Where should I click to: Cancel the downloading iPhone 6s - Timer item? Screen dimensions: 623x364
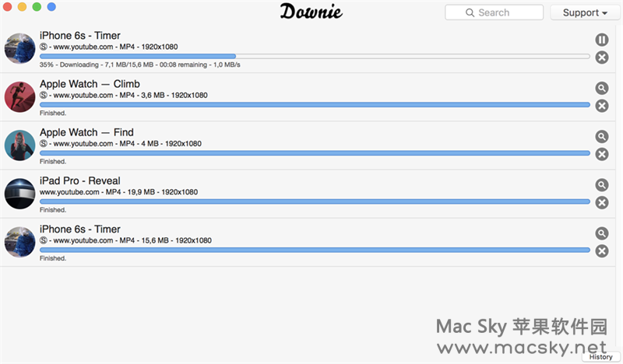(601, 58)
